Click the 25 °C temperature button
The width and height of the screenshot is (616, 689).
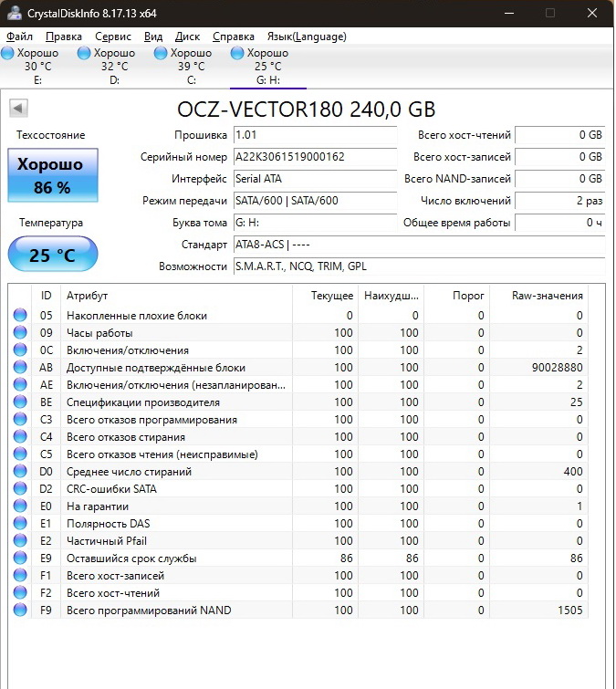pos(53,255)
